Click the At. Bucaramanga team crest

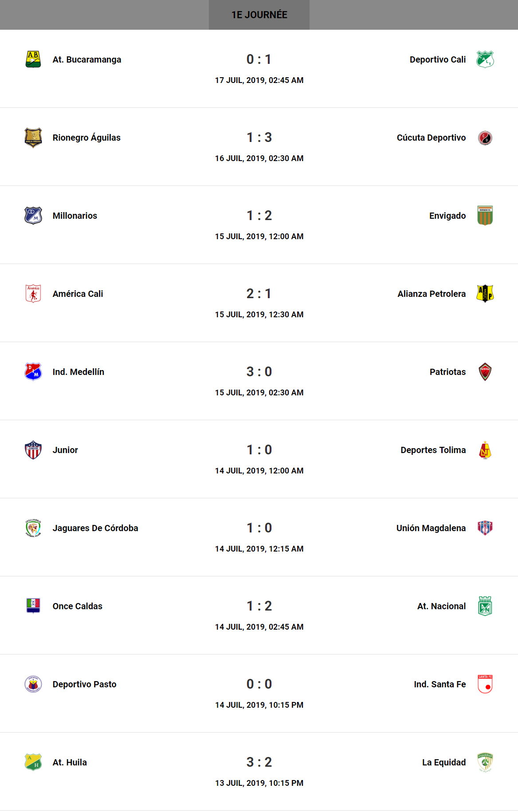click(x=33, y=59)
